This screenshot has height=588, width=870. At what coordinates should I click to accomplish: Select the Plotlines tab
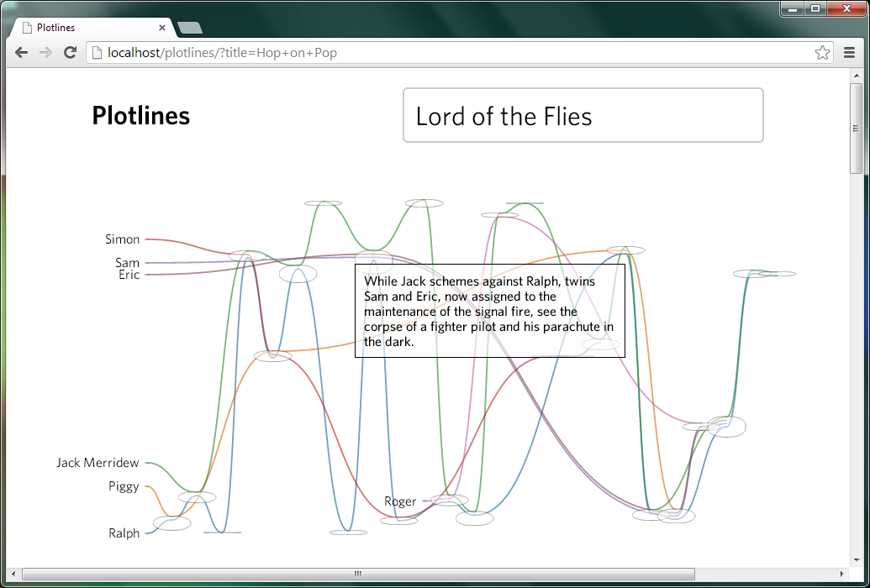point(92,27)
